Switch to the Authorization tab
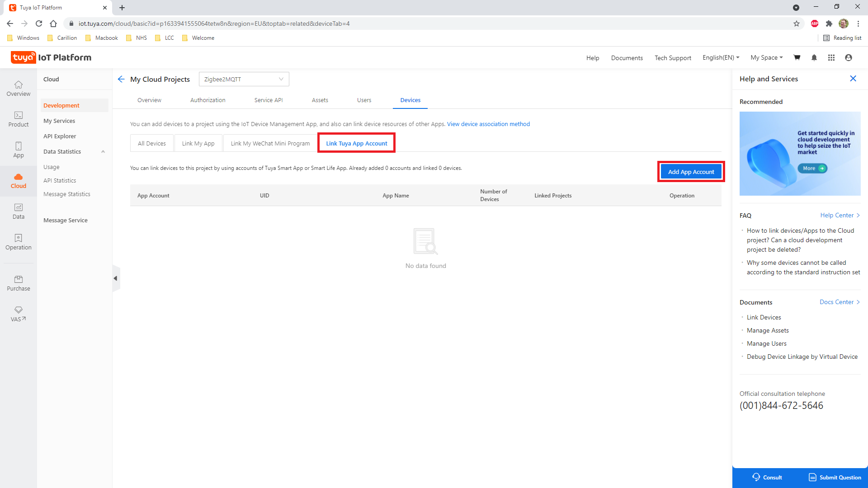Viewport: 868px width, 488px height. [x=208, y=100]
